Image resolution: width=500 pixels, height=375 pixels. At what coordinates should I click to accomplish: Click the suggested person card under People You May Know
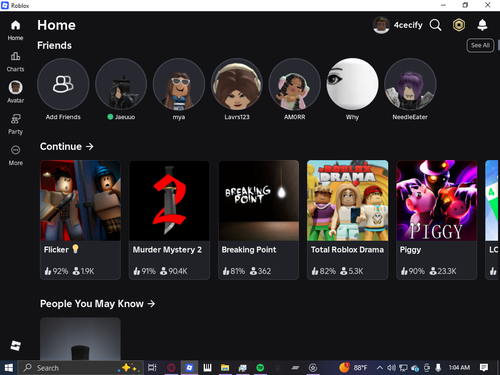[x=80, y=339]
